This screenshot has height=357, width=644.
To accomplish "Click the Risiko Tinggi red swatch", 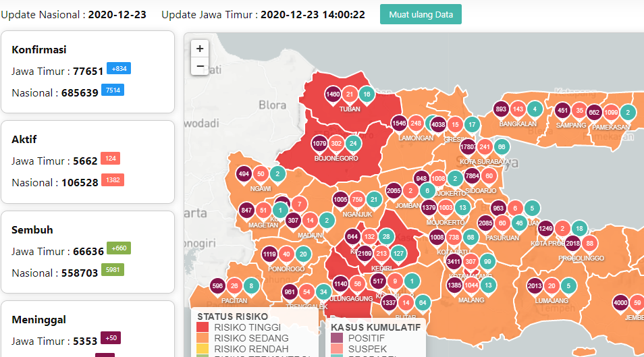I will (203, 327).
